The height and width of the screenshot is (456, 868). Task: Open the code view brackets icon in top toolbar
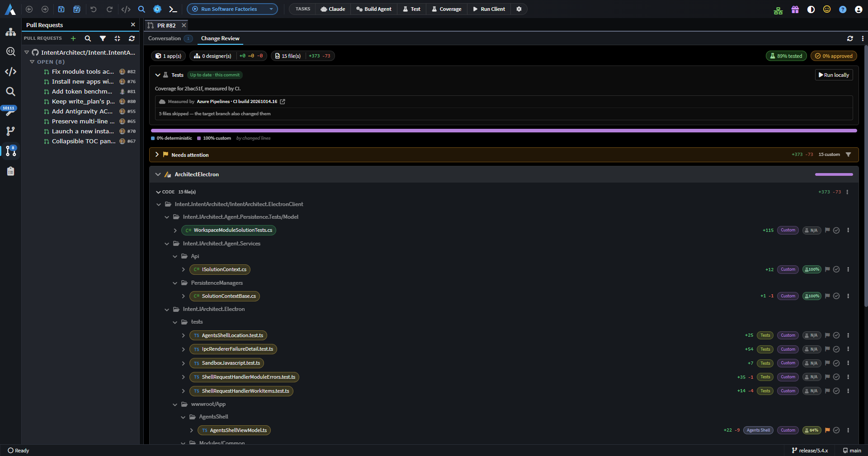coord(126,9)
